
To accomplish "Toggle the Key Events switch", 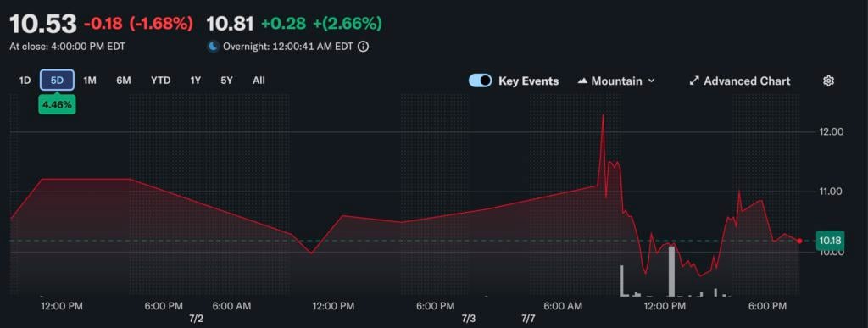I will [x=480, y=81].
